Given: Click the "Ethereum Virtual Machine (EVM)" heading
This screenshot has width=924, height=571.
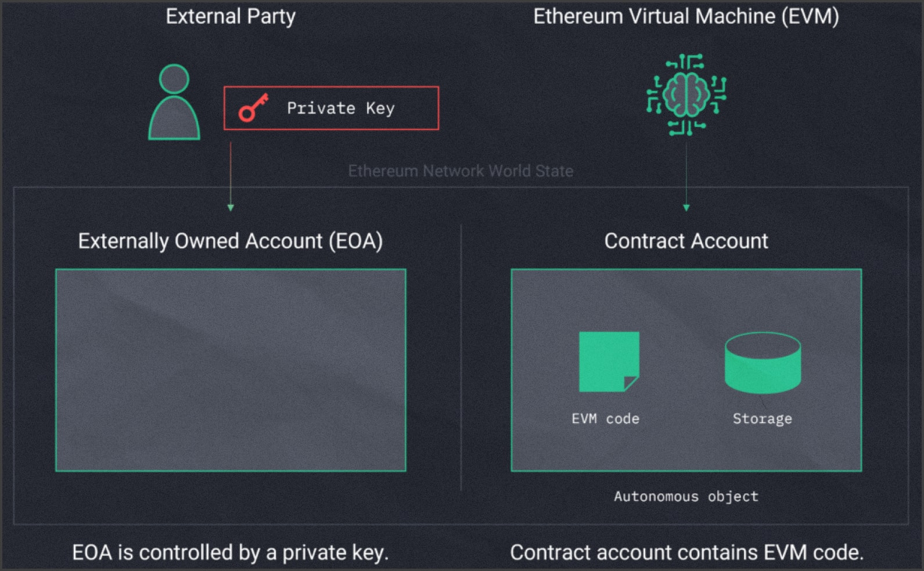Looking at the screenshot, I should 686,16.
